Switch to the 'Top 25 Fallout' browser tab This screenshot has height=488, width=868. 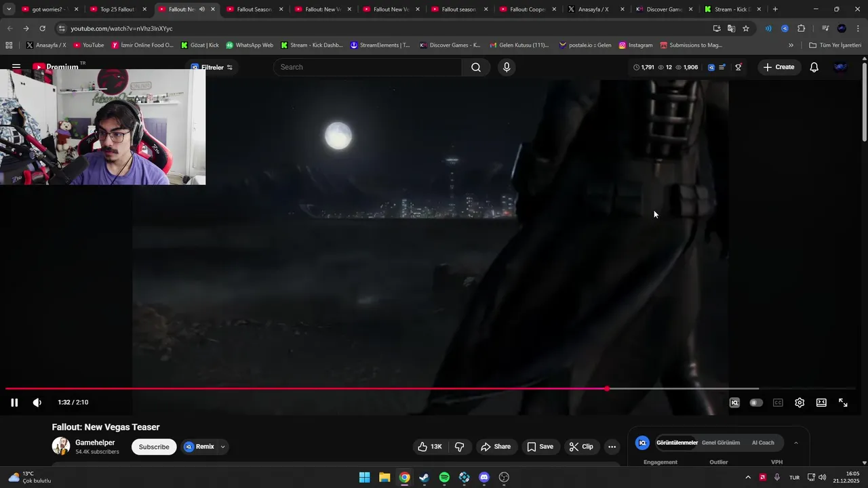click(x=117, y=9)
